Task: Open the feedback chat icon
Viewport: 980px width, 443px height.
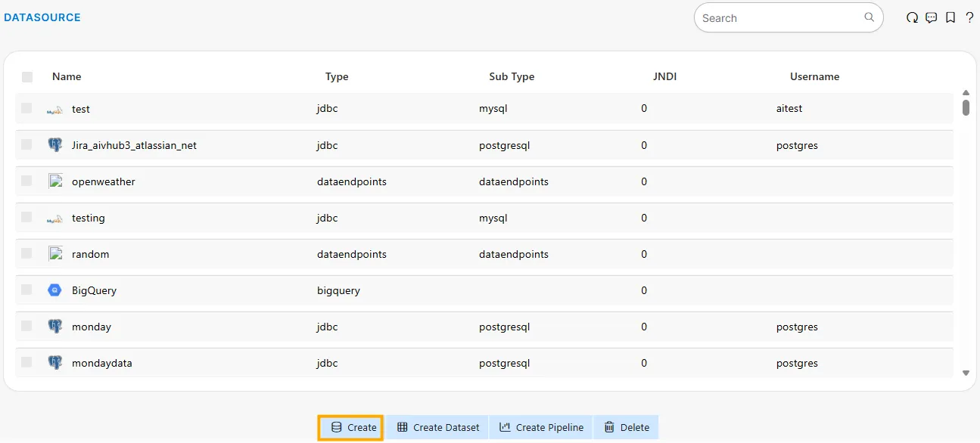Action: [x=931, y=17]
